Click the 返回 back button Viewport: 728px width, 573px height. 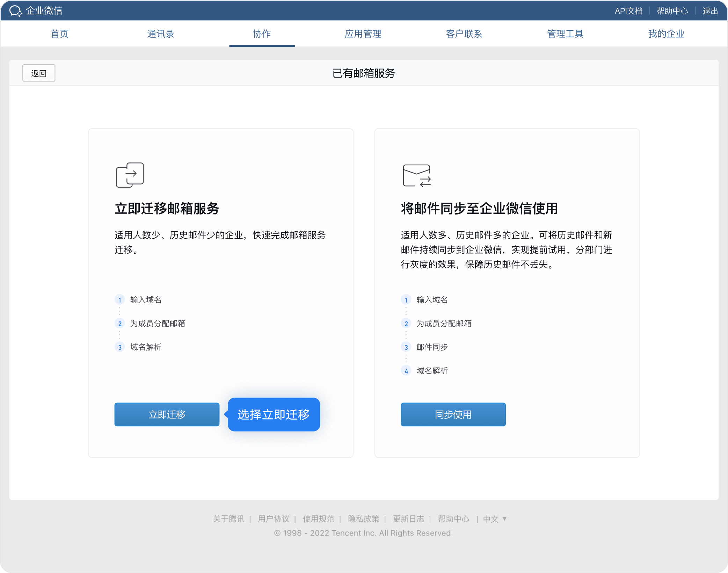(39, 73)
